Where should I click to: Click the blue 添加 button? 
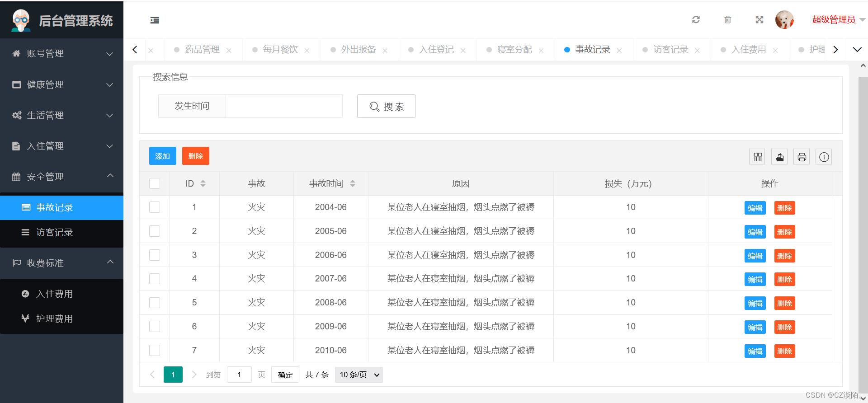[x=163, y=156]
